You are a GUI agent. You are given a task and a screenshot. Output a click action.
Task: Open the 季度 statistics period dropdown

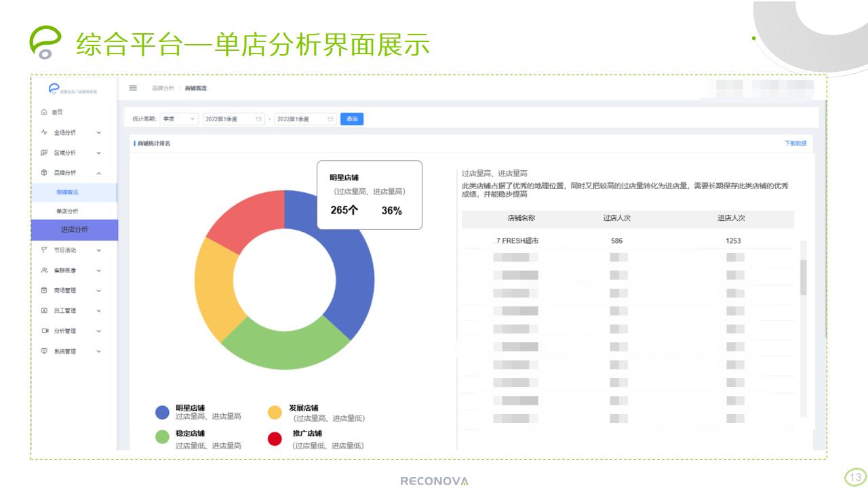[x=179, y=119]
